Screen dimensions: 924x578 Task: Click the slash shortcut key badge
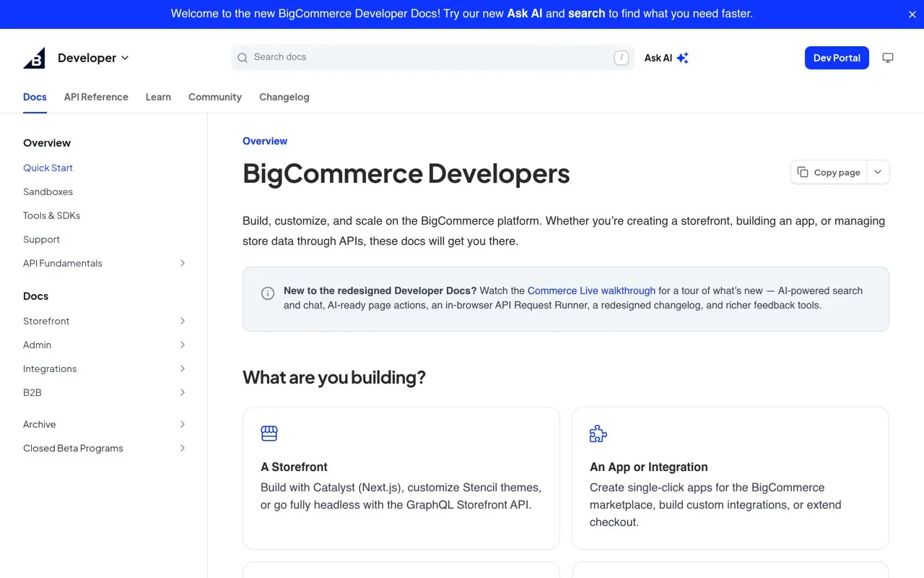[621, 58]
